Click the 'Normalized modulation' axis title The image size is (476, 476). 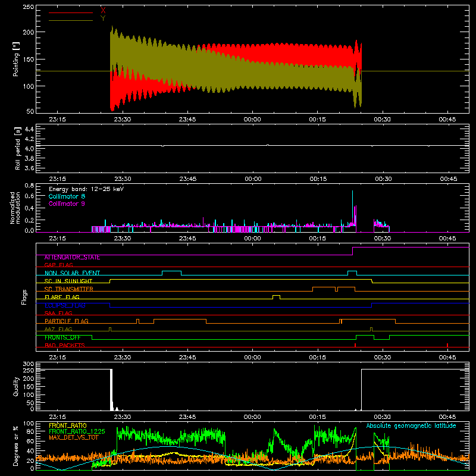(15, 208)
